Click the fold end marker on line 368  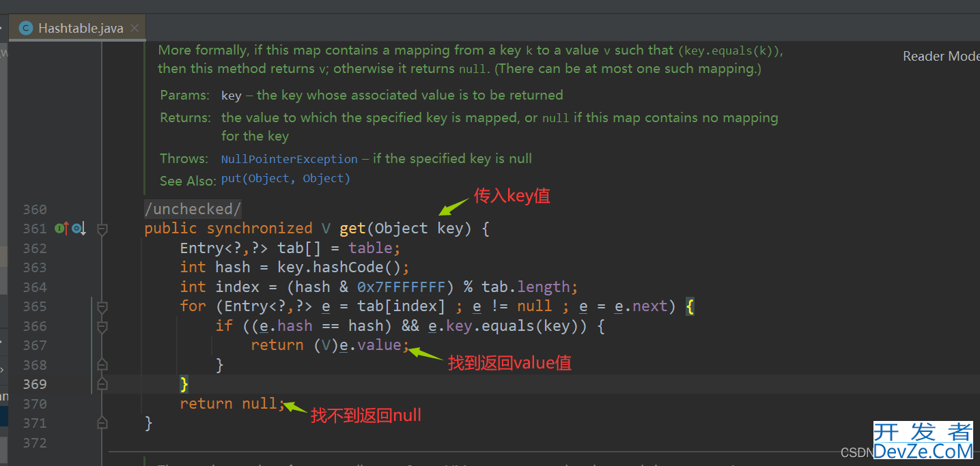[x=102, y=365]
